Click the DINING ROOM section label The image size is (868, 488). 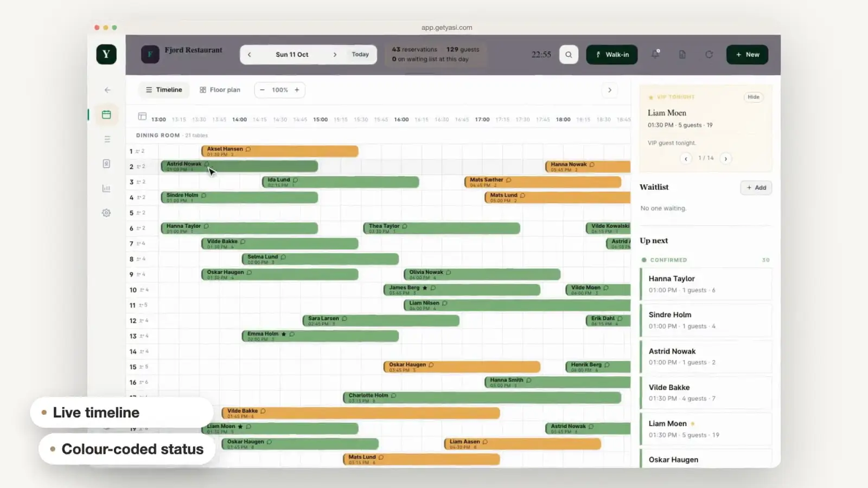(x=158, y=136)
